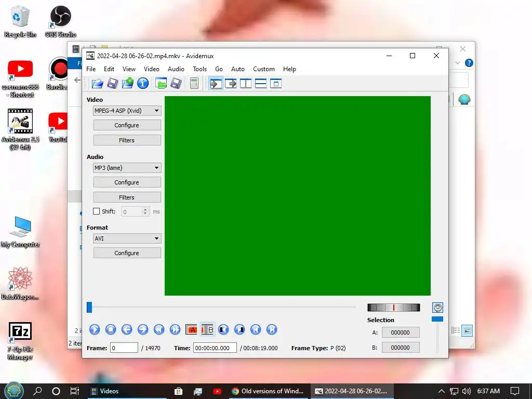
Task: Select separate window preview icon
Action: pos(276,84)
